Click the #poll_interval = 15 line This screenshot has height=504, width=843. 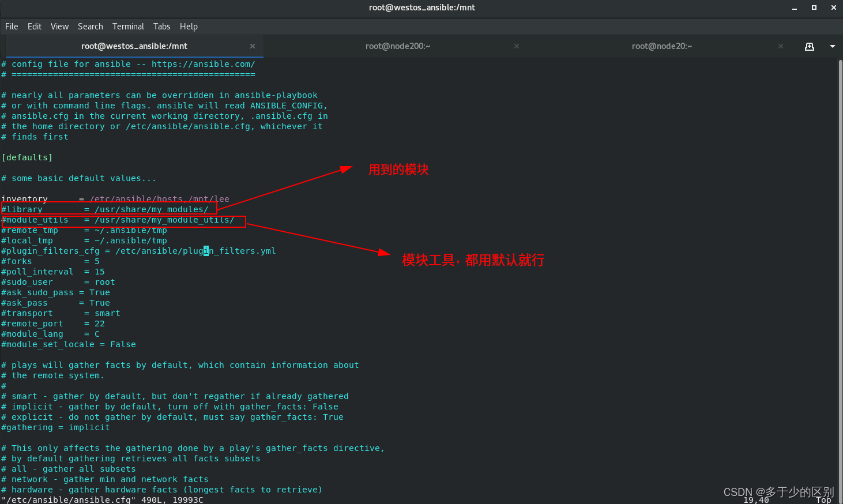[x=53, y=272]
